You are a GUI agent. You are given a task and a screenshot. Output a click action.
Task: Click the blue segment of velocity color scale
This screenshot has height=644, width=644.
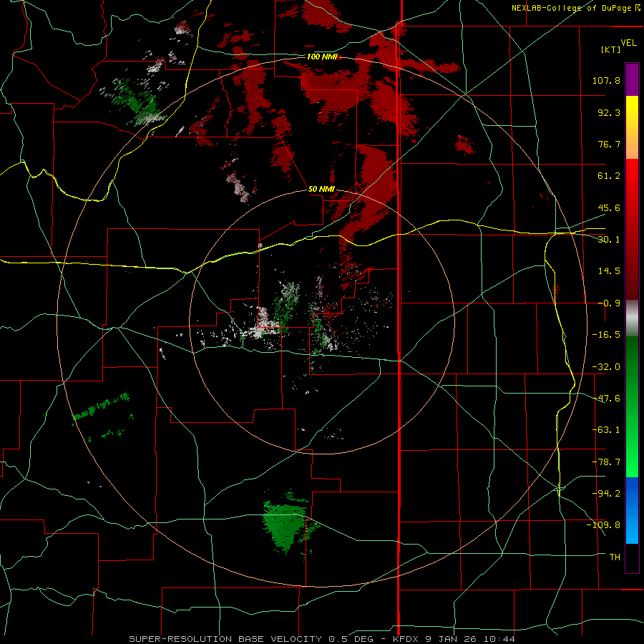(632, 510)
